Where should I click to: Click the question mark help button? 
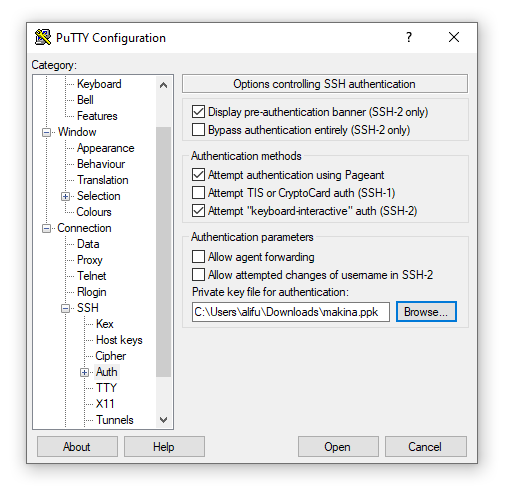(x=409, y=37)
